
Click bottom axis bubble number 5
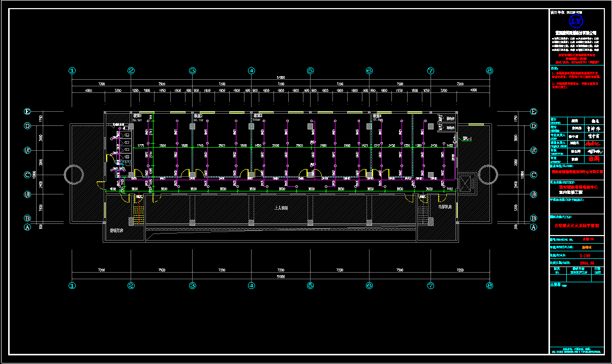point(310,286)
